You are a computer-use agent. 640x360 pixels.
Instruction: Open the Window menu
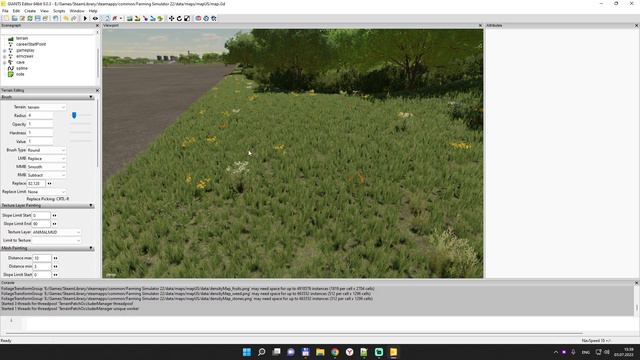(77, 11)
